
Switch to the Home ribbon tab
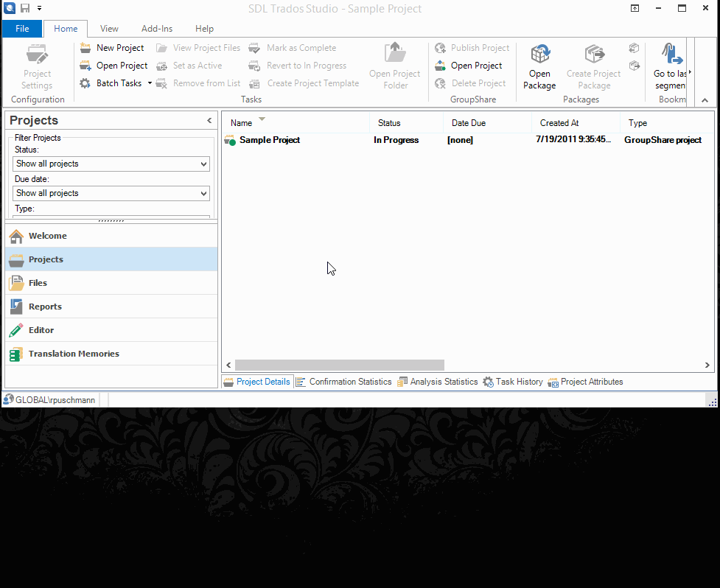click(66, 29)
